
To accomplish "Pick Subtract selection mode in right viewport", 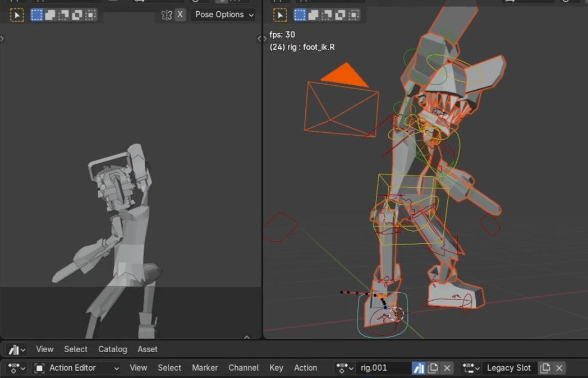I will [327, 15].
